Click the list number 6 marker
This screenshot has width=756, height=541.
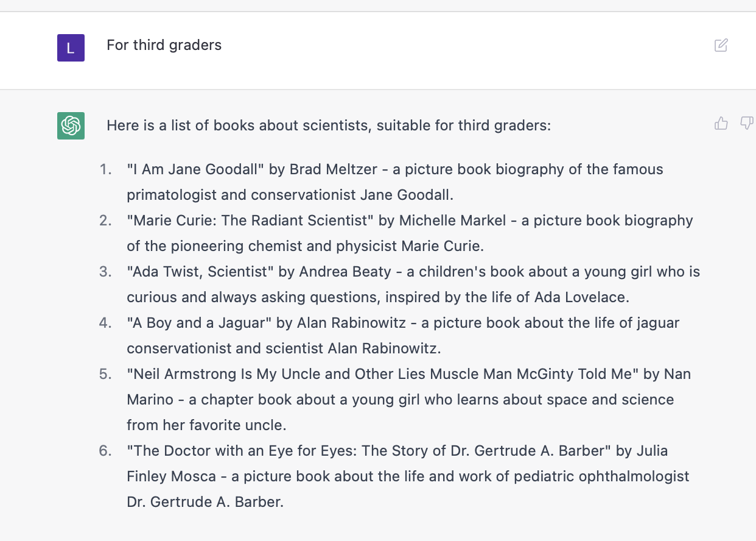point(105,451)
